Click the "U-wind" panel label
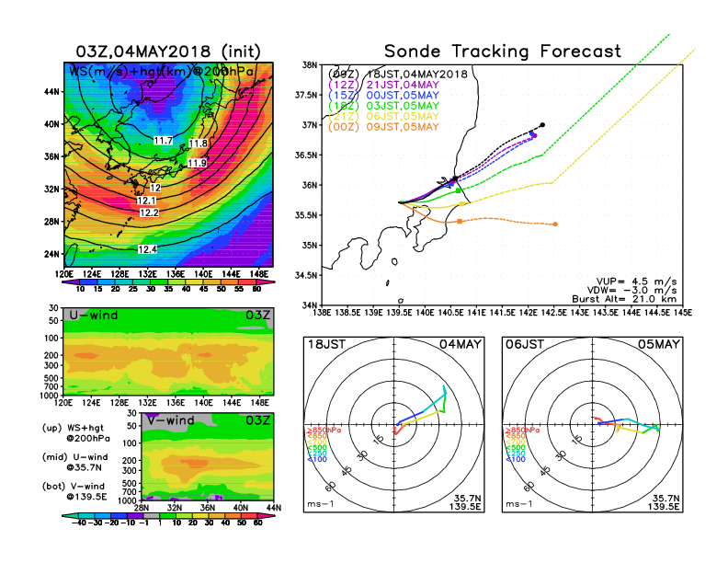Screen dimensions: 728x563 pos(94,316)
